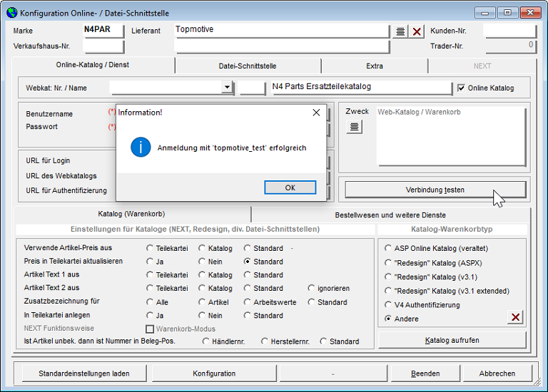Click Standardeinstellungen laden button

tap(84, 373)
